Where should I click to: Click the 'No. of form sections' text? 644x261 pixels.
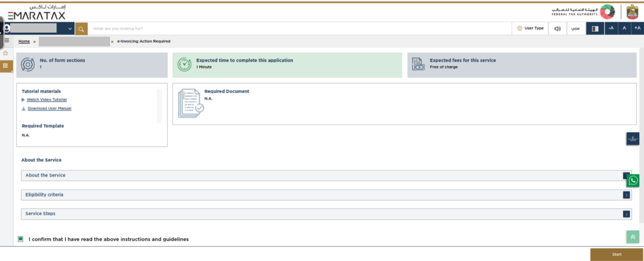click(63, 60)
